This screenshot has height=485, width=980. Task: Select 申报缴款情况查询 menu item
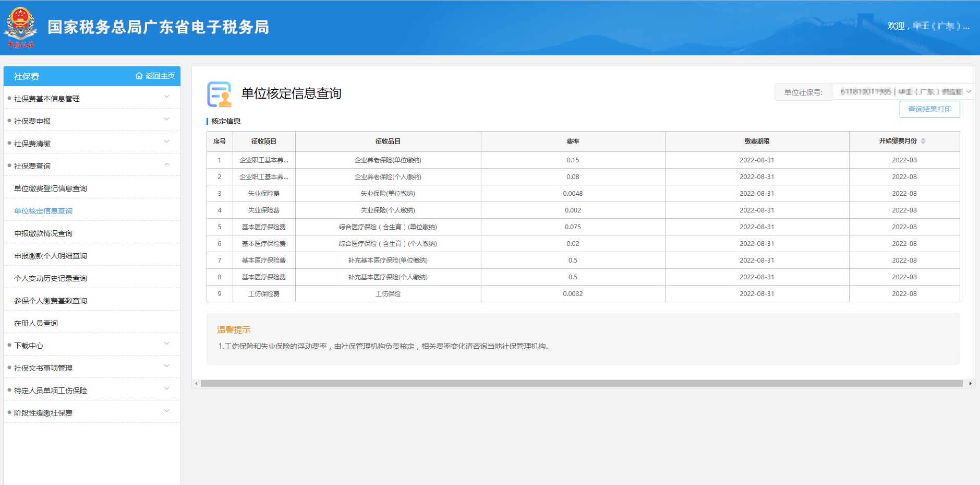[x=43, y=233]
